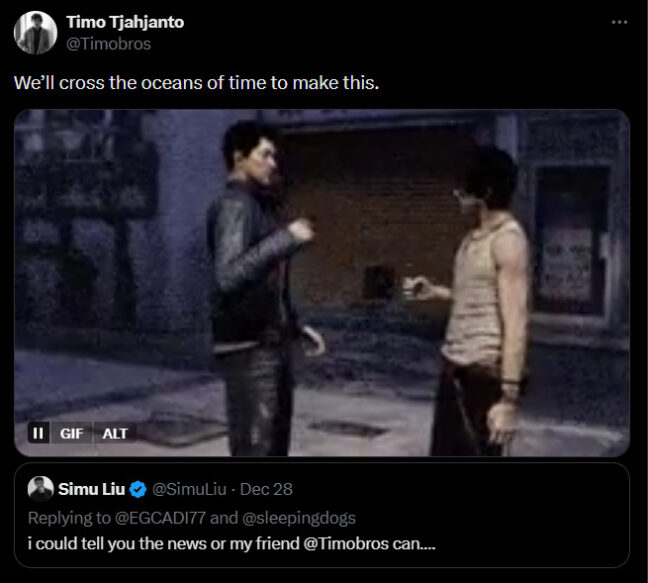The image size is (648, 583).
Task: Show the ALT image description
Action: [x=115, y=433]
